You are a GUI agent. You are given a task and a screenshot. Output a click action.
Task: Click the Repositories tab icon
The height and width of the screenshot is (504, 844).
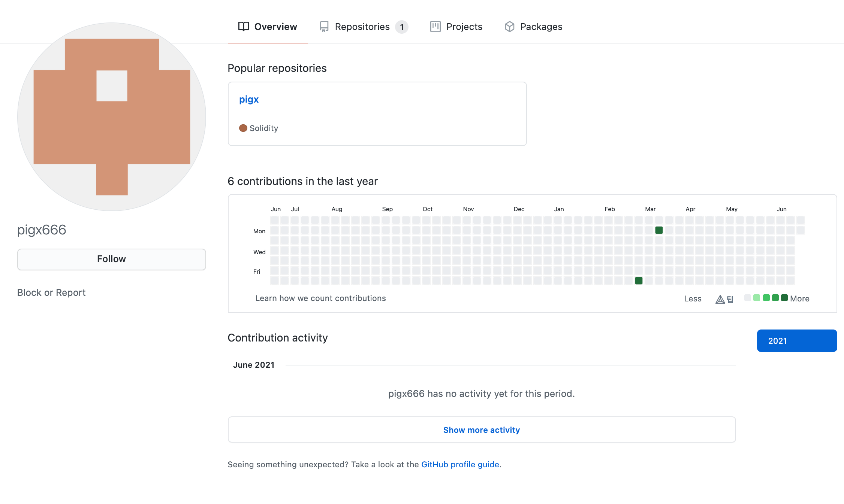point(324,27)
